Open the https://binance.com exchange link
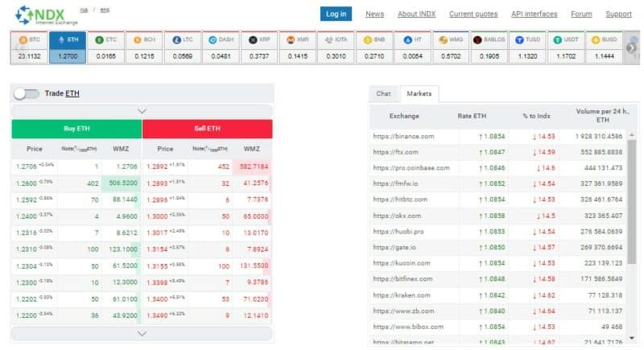 pyautogui.click(x=403, y=136)
